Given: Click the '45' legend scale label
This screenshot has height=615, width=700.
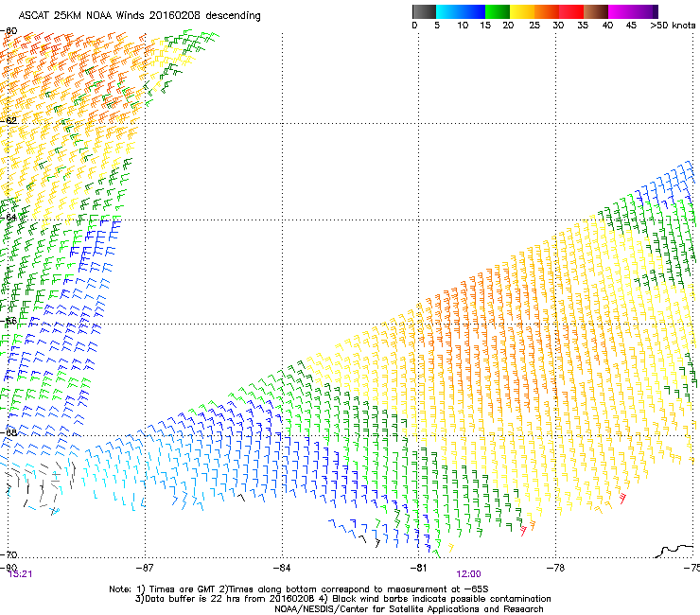Looking at the screenshot, I should coord(631,26).
